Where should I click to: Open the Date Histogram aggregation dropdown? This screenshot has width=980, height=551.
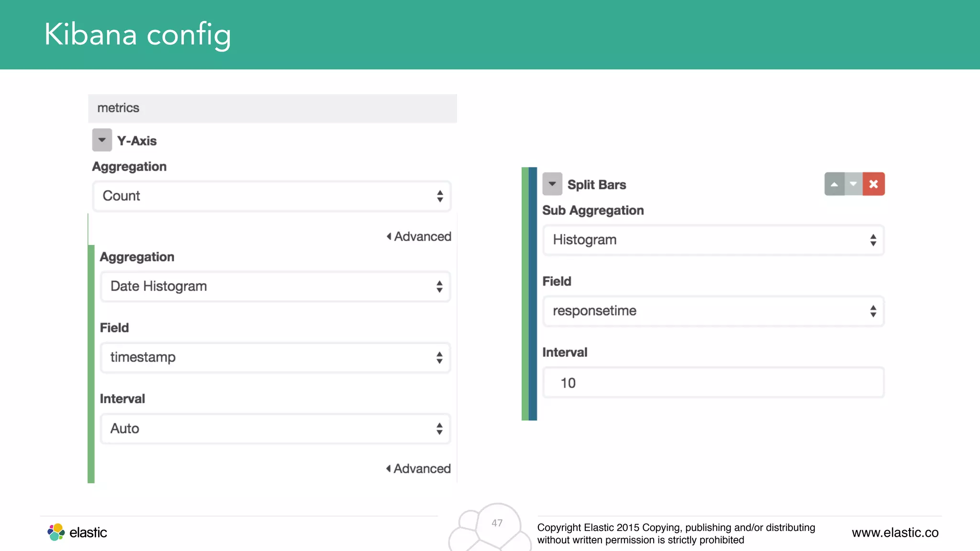tap(275, 287)
